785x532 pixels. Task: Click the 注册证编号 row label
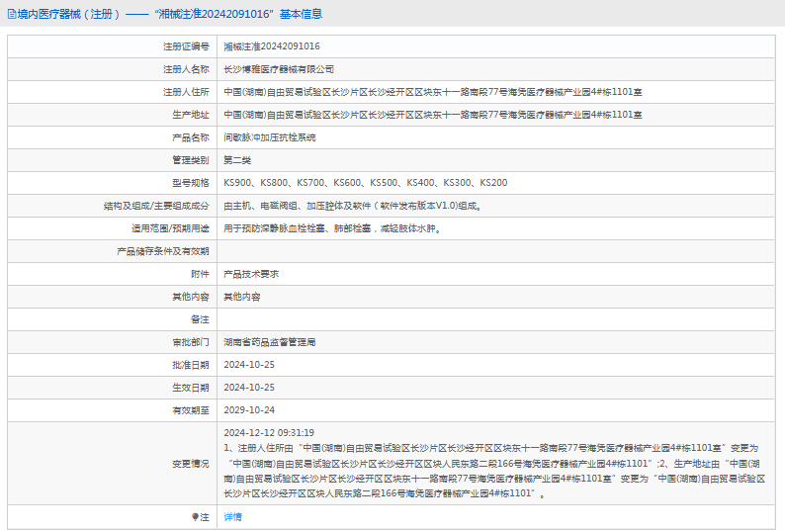pos(186,46)
